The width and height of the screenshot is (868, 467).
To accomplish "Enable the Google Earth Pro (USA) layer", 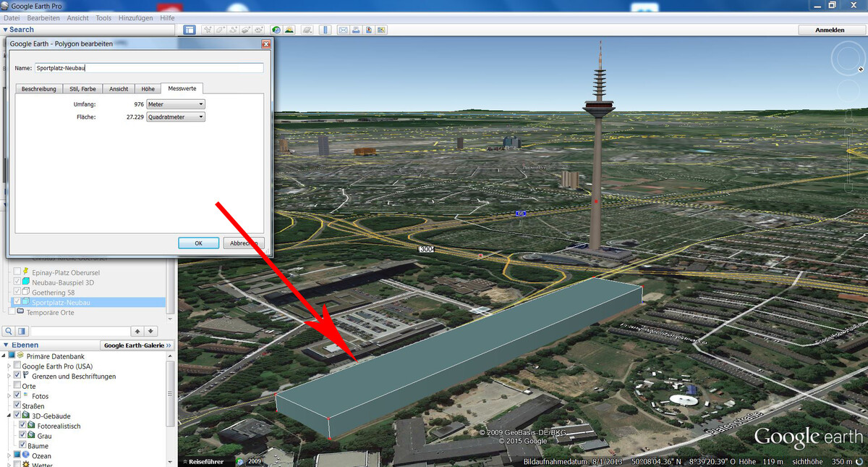I will pyautogui.click(x=17, y=366).
